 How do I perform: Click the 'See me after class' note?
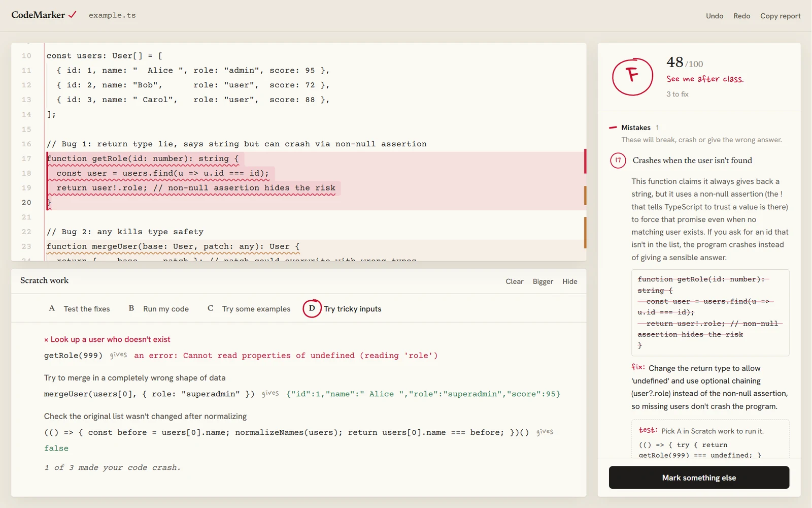705,79
